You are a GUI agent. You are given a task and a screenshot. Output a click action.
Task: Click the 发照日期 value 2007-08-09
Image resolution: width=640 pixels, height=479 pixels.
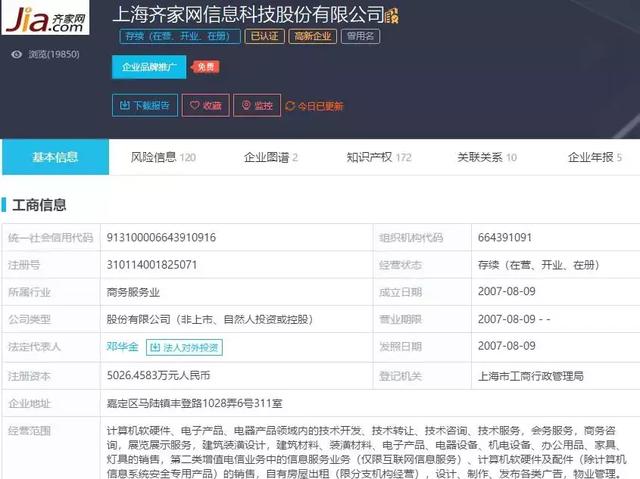[507, 346]
